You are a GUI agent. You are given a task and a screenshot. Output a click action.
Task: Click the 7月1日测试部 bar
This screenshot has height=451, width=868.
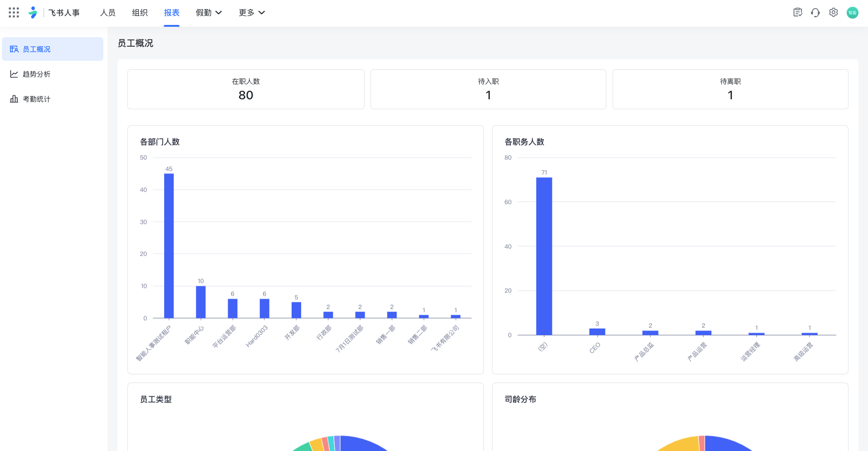point(360,315)
